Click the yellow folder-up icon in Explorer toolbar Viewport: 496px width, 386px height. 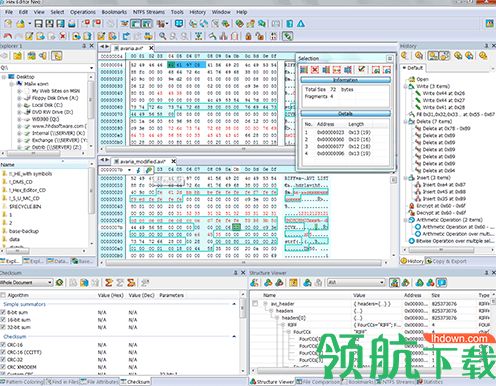(17, 56)
